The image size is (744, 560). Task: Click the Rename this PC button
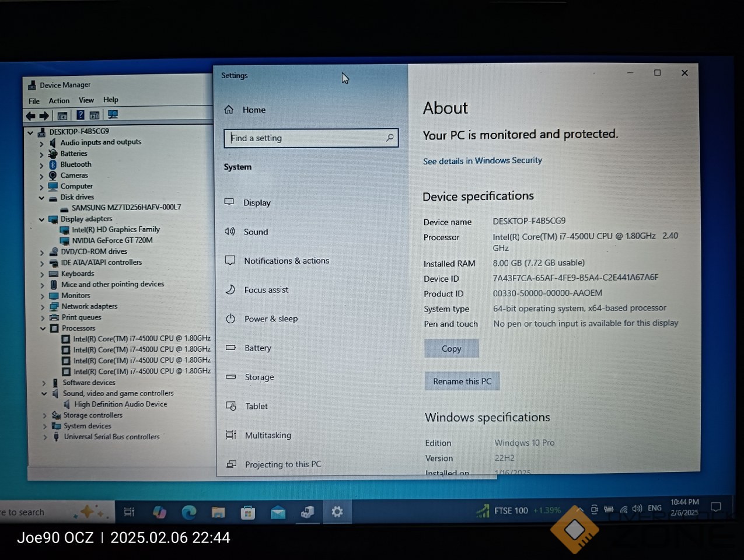462,381
